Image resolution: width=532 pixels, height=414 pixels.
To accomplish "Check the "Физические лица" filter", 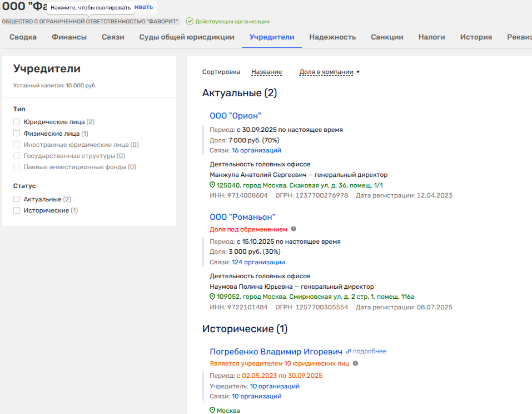I will (x=17, y=134).
